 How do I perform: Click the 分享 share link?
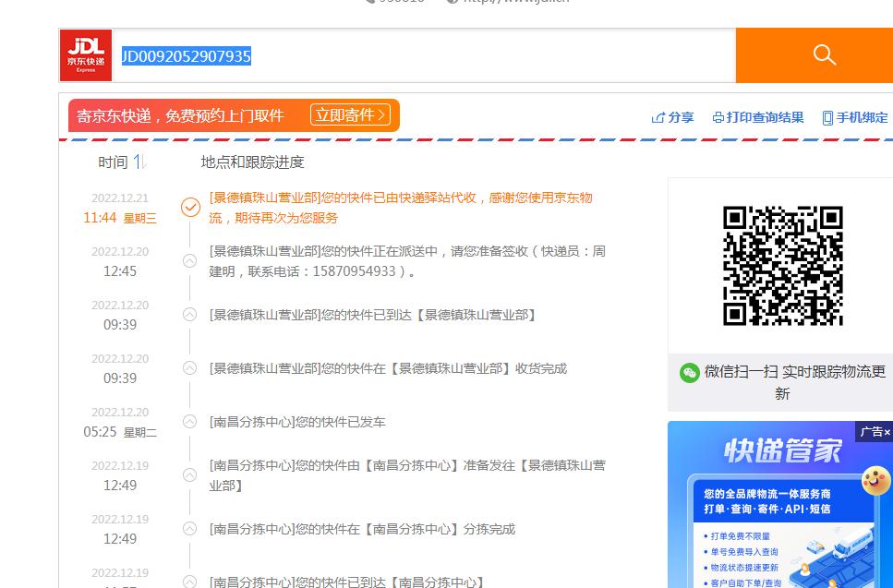coord(672,117)
